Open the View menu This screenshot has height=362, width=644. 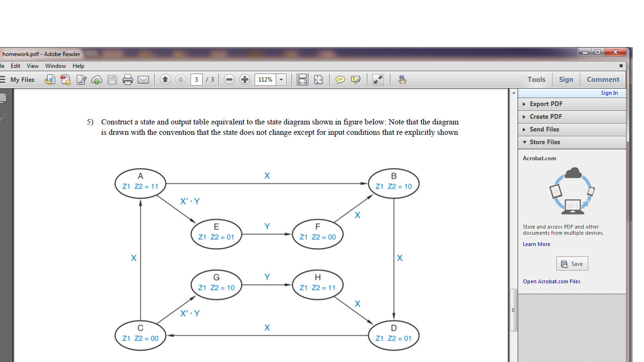[x=33, y=66]
